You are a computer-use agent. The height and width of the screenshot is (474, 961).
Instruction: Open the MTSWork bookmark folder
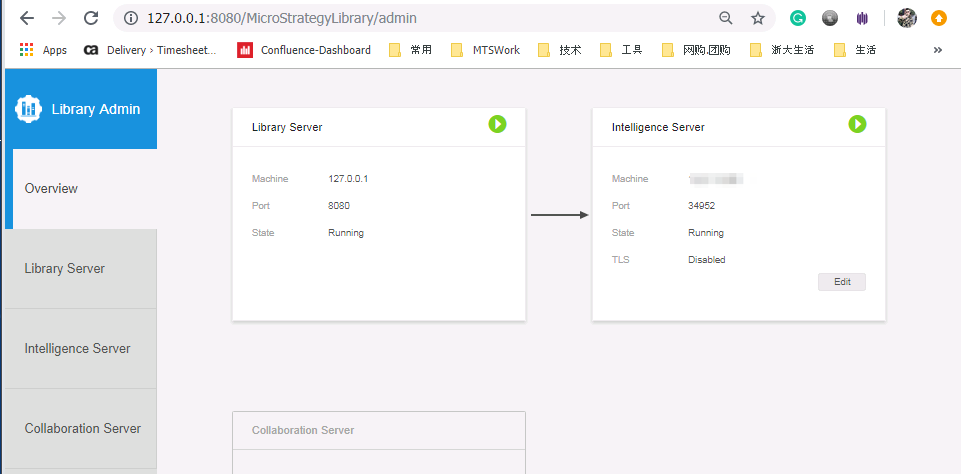485,50
